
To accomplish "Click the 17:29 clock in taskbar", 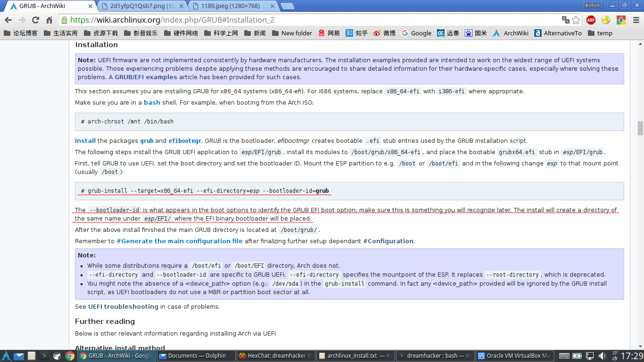I will [632, 356].
